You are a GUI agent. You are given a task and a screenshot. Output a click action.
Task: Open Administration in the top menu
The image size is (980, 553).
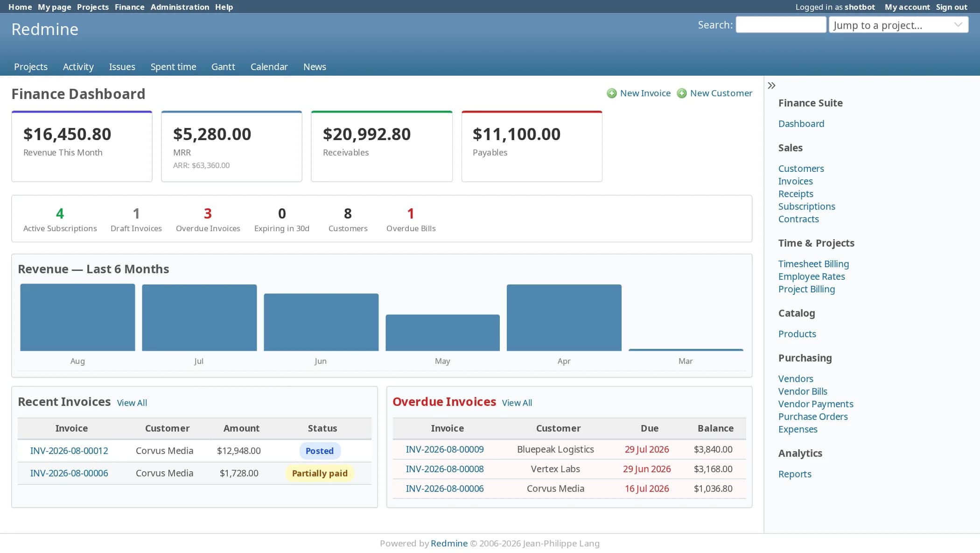click(x=180, y=7)
